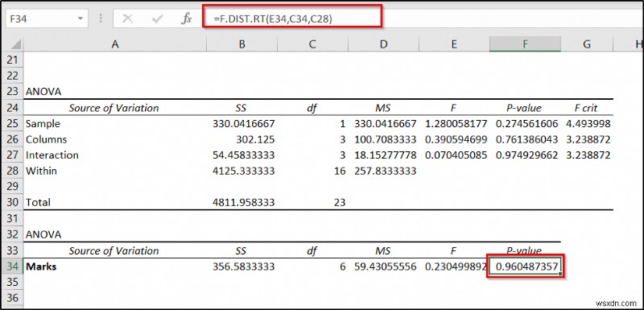The height and width of the screenshot is (310, 644).
Task: Click F value 0.070405085
Action: [456, 155]
